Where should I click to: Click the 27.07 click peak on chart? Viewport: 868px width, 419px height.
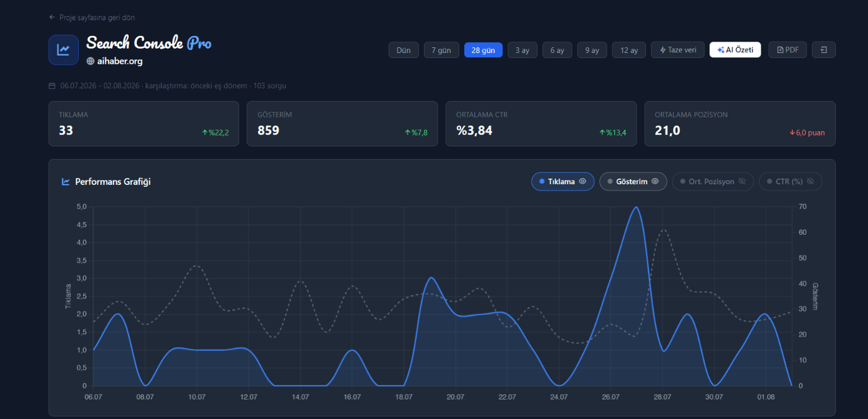[636, 207]
